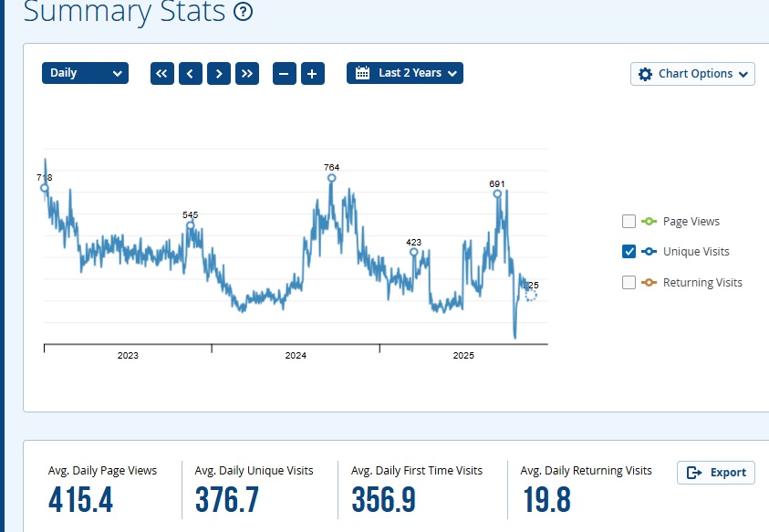
Task: Expand the Last 2 Years range dropdown
Action: click(x=405, y=73)
